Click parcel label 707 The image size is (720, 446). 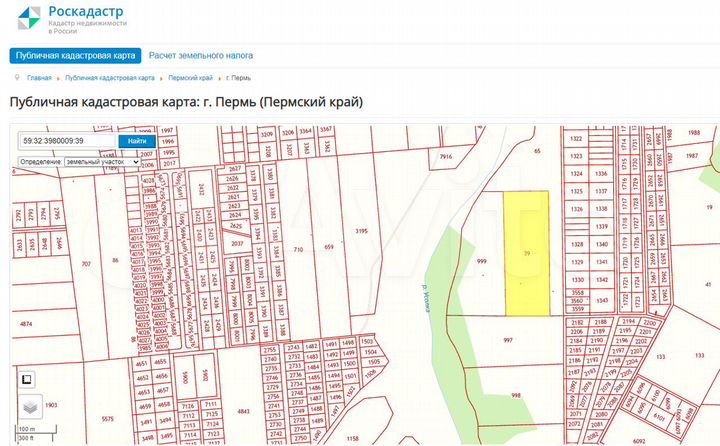point(86,264)
